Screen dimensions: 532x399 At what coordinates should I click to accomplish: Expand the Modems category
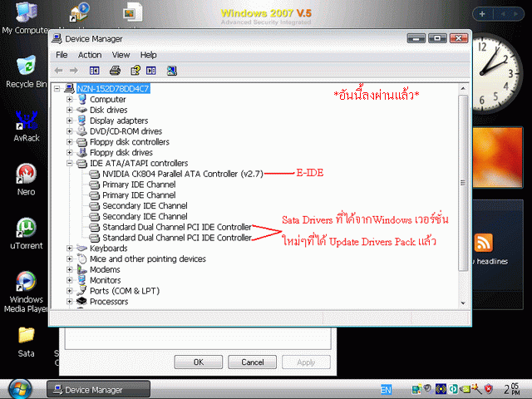pyautogui.click(x=70, y=269)
